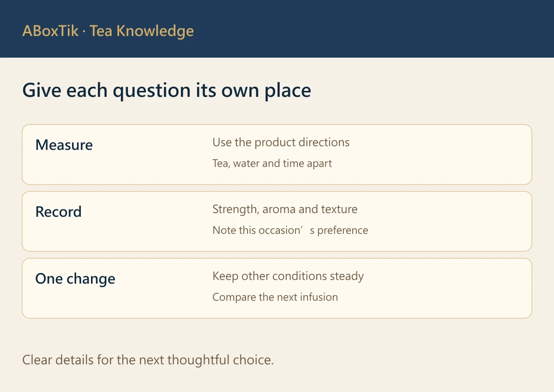
Task: Open the One change card
Action: coord(277,288)
